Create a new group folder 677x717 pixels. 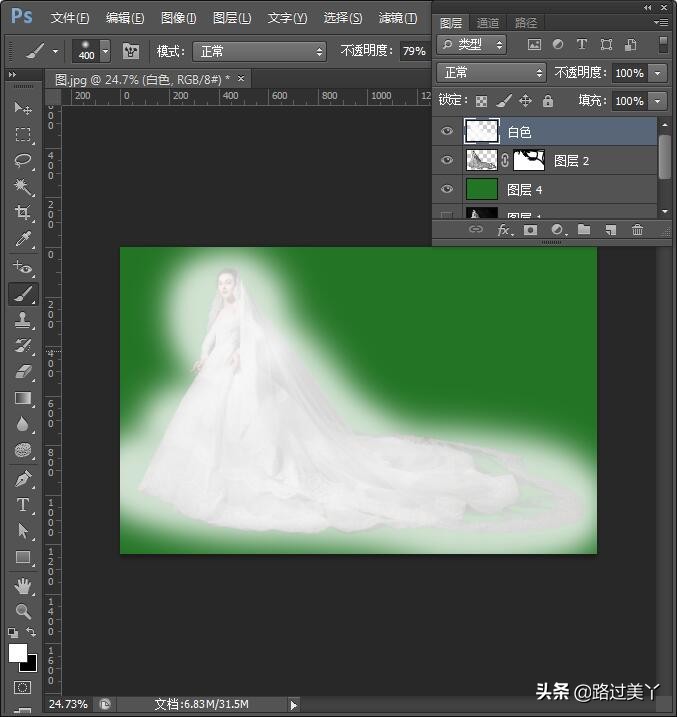(x=584, y=229)
